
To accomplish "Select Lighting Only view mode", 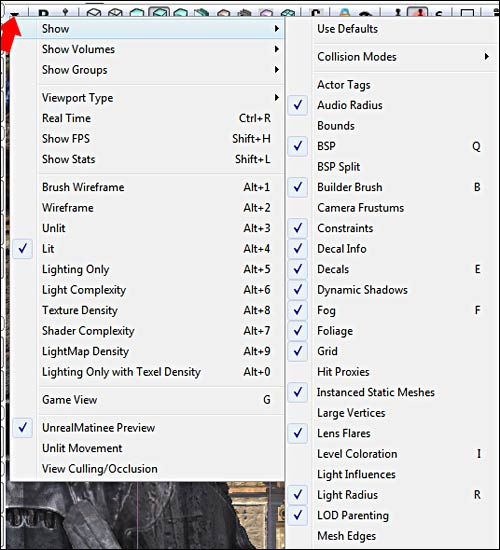I will pos(147,269).
